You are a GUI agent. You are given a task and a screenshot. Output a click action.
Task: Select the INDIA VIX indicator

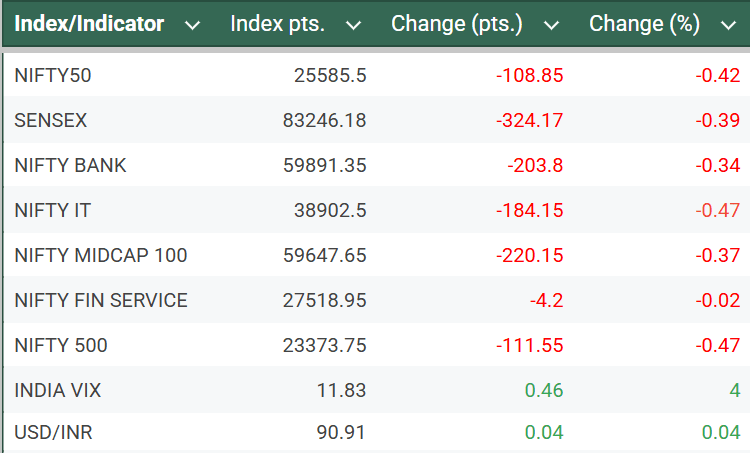[x=58, y=390]
